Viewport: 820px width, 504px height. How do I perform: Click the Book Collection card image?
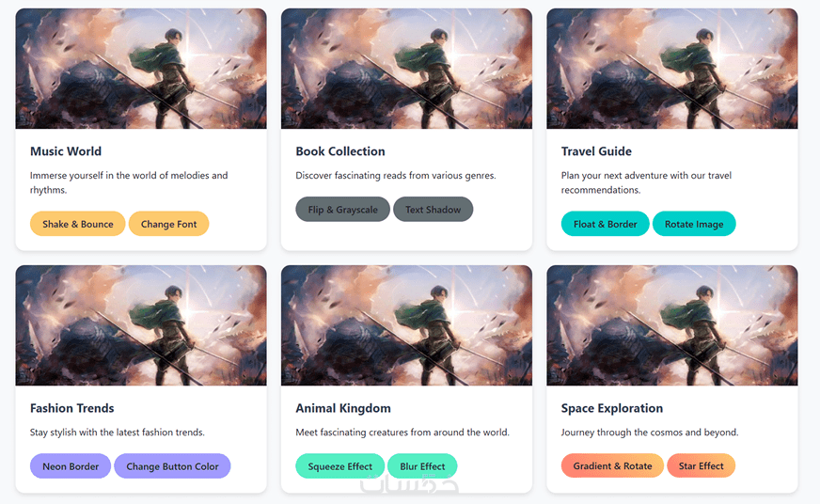point(406,69)
